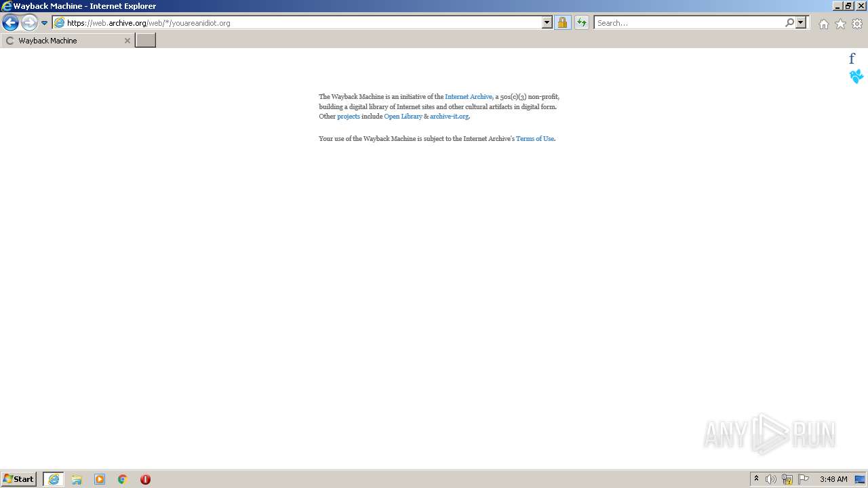Image resolution: width=868 pixels, height=488 pixels.
Task: Open the search provider dropdown arrow
Action: click(801, 23)
